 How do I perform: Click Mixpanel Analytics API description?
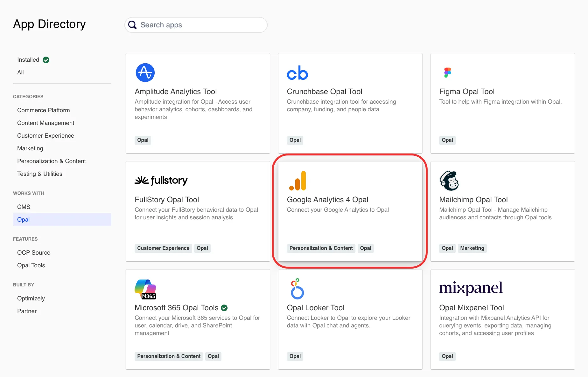click(495, 326)
